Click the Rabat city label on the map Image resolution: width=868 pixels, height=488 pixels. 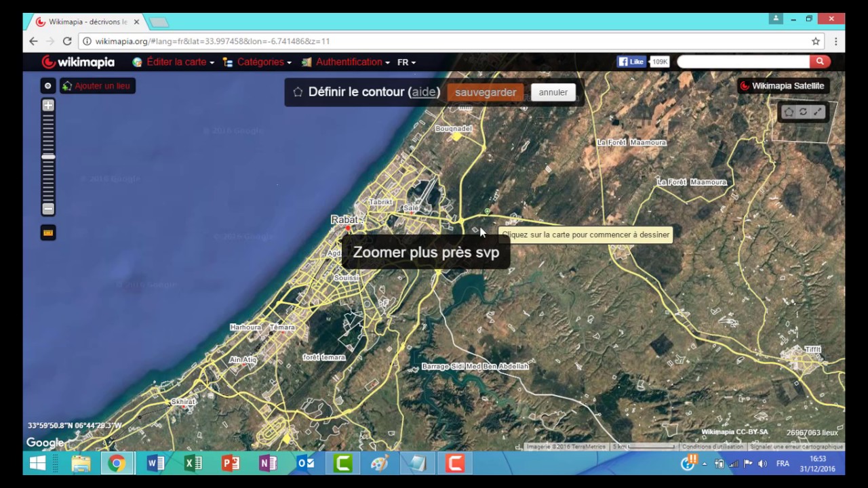coord(344,219)
